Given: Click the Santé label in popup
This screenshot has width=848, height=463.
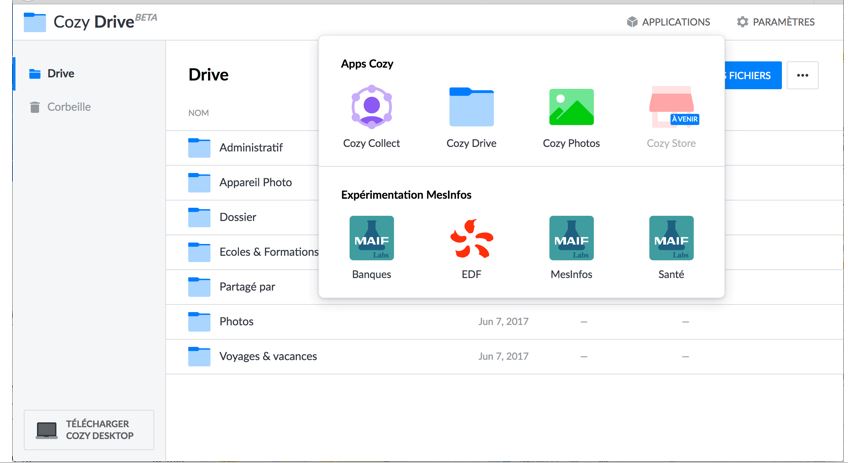Looking at the screenshot, I should coord(671,274).
